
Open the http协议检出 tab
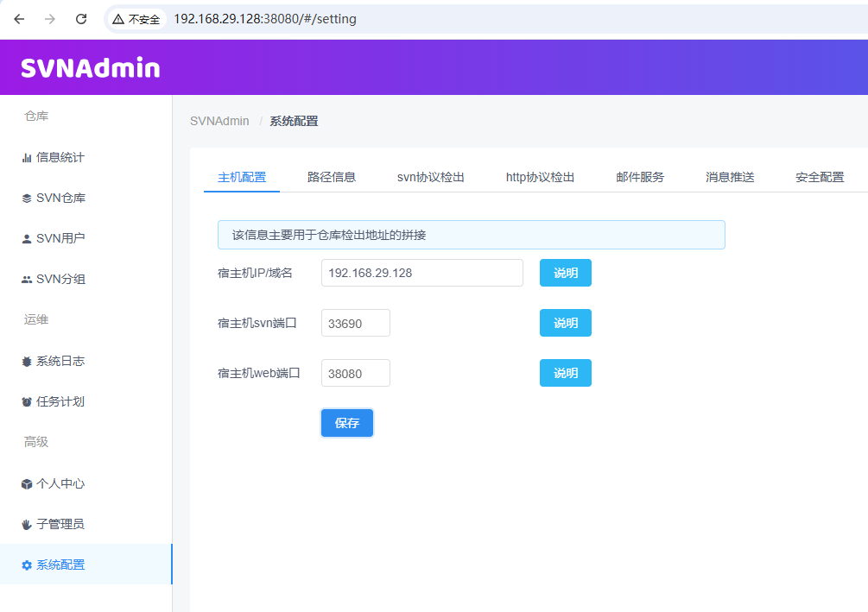541,177
